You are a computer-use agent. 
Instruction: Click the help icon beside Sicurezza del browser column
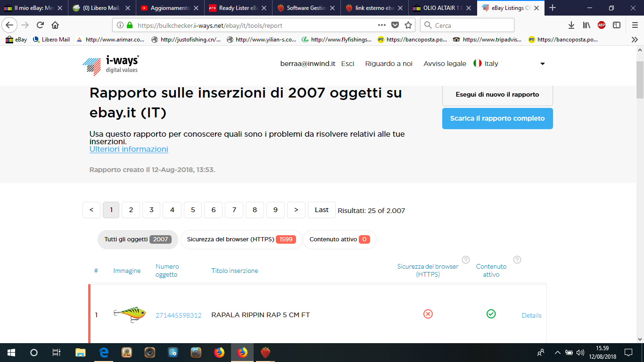pyautogui.click(x=466, y=260)
